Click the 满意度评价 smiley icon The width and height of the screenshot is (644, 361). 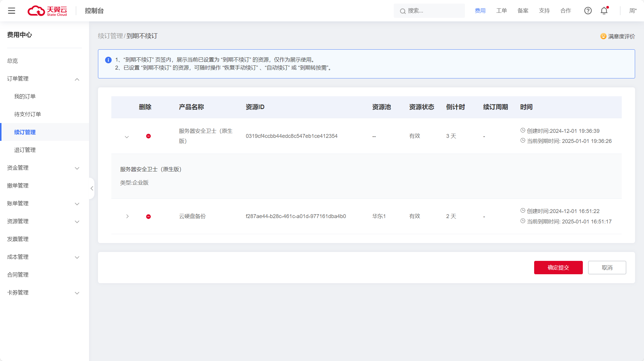coord(603,36)
